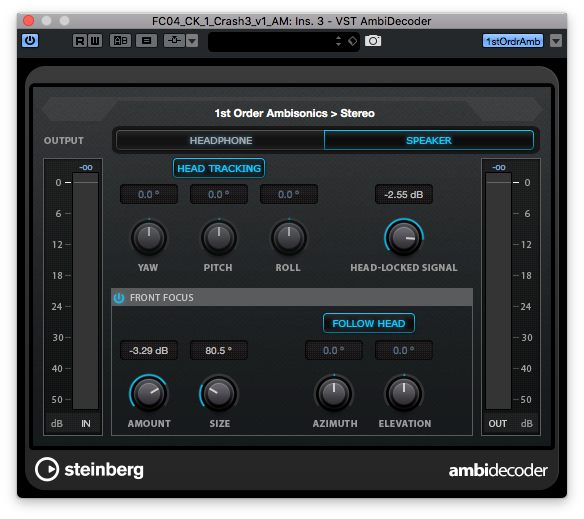
Task: Activate the side-chain routing icon
Action: [174, 41]
